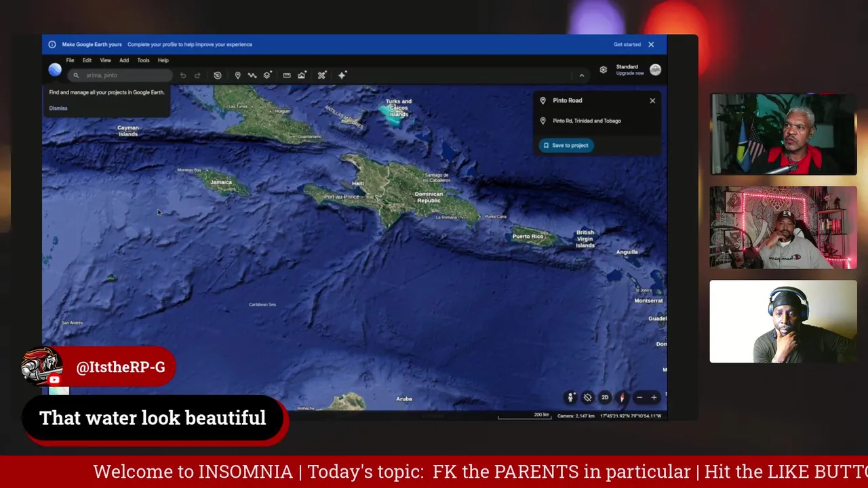The width and height of the screenshot is (868, 488).
Task: Click the crossed-out tilt reset button
Action: tap(588, 398)
